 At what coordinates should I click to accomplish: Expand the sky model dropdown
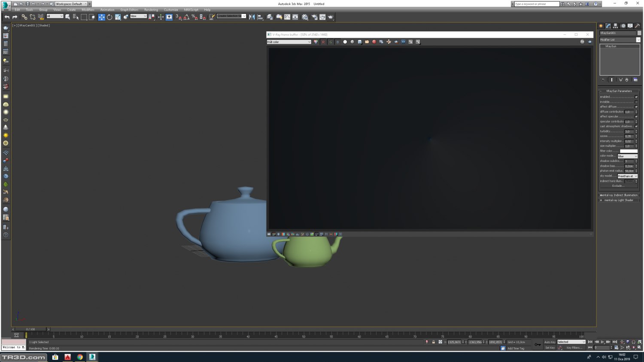point(627,176)
